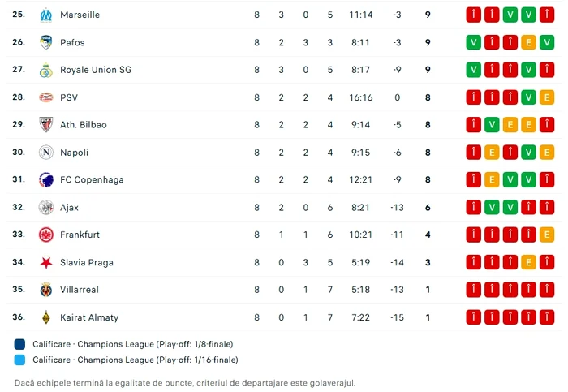Click the Napoli logo icon
The height and width of the screenshot is (392, 568).
[x=46, y=153]
